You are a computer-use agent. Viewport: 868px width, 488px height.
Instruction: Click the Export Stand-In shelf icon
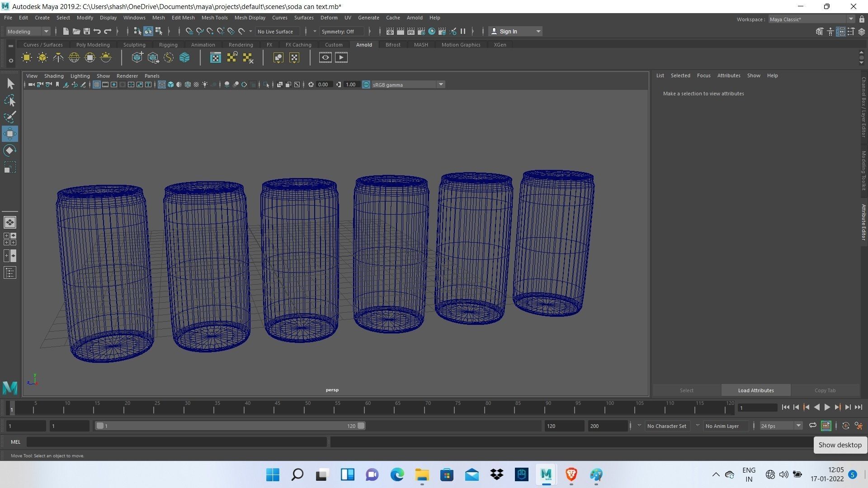153,57
